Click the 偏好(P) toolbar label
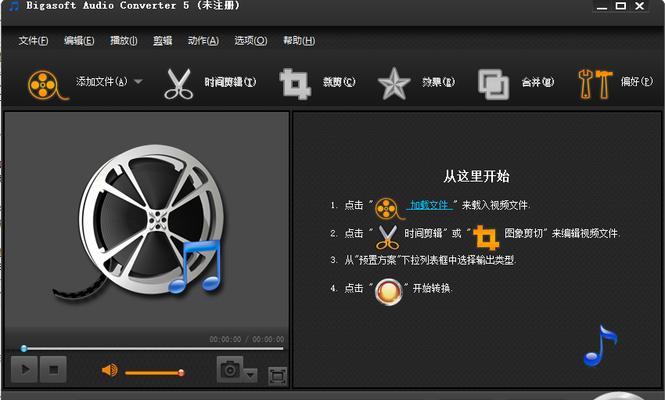 [637, 81]
